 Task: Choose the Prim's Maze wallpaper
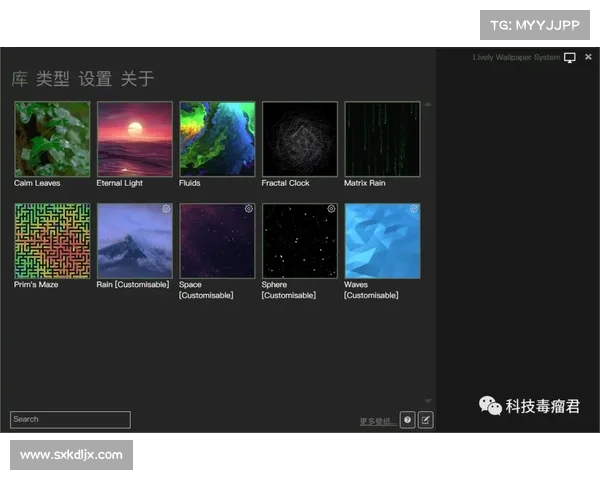52,241
